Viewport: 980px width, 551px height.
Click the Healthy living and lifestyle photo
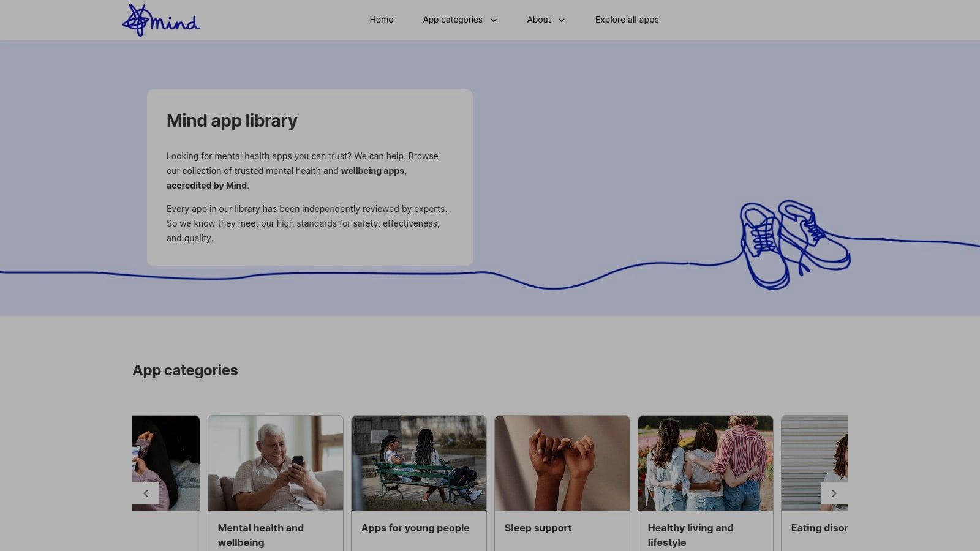[x=705, y=462]
